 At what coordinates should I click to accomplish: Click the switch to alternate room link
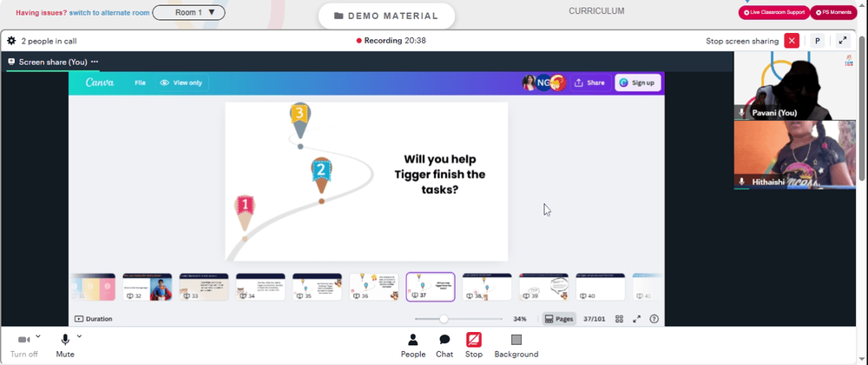(109, 13)
